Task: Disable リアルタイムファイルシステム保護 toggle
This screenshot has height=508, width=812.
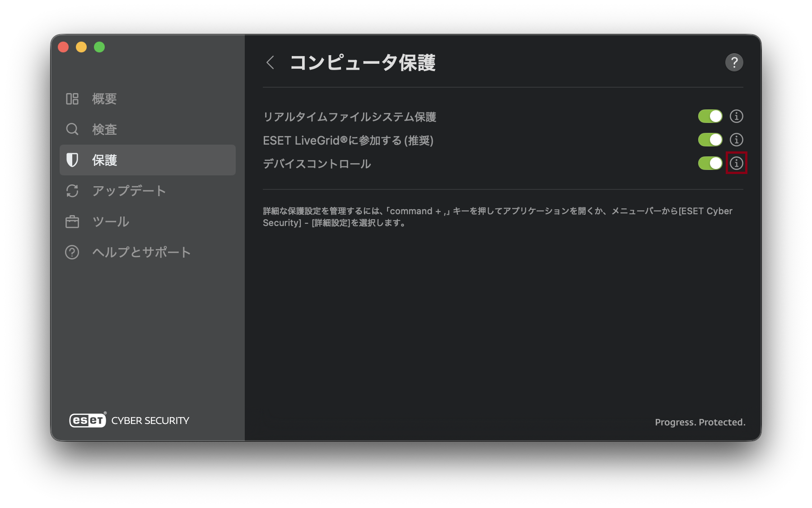Action: point(710,117)
